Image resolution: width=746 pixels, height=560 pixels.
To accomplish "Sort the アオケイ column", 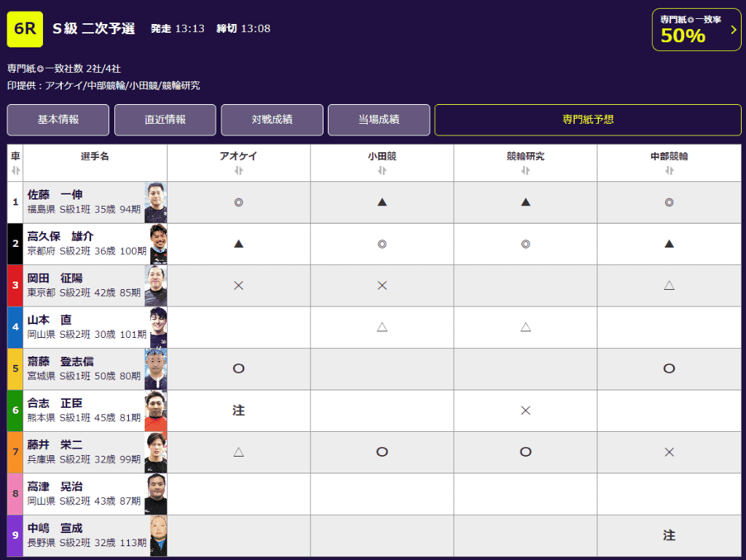I will [x=238, y=170].
